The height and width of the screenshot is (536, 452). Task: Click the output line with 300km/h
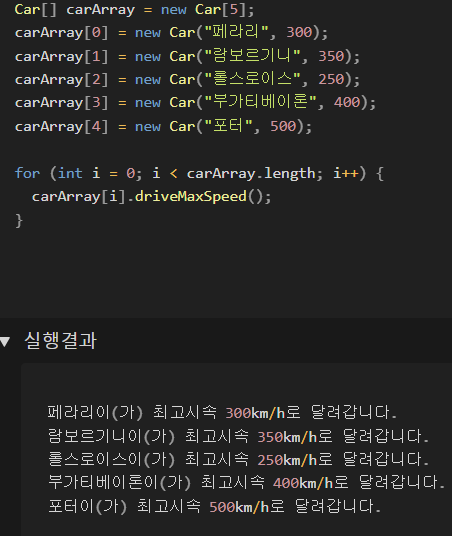tap(222, 412)
